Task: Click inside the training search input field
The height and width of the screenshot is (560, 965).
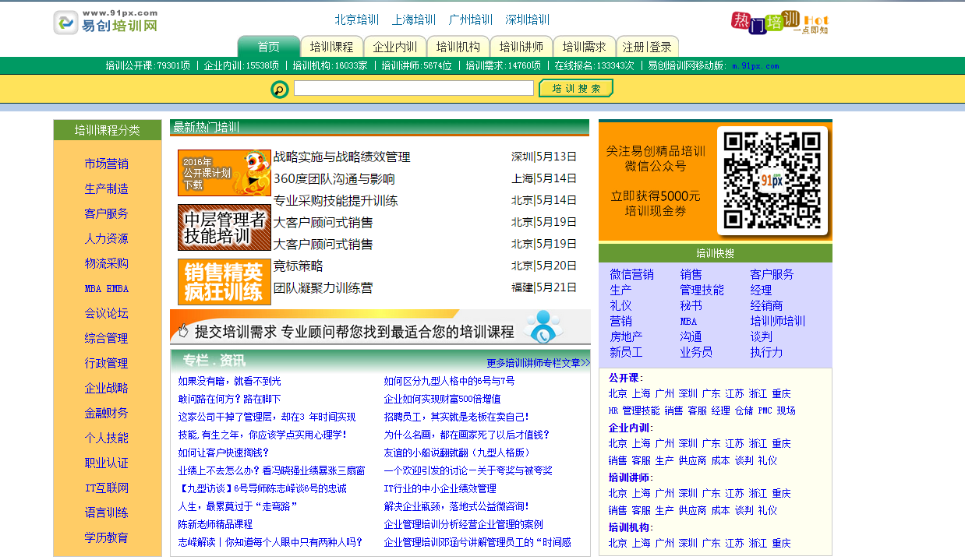Action: point(414,88)
